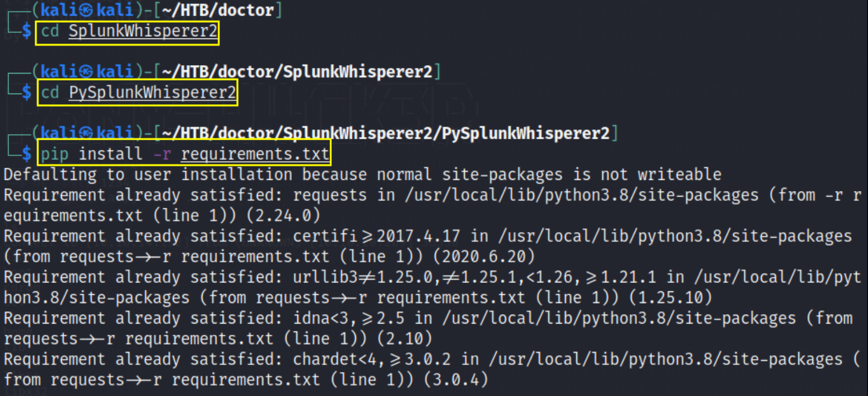
Task: Click the version text '(3.0.4)'
Action: [455, 380]
